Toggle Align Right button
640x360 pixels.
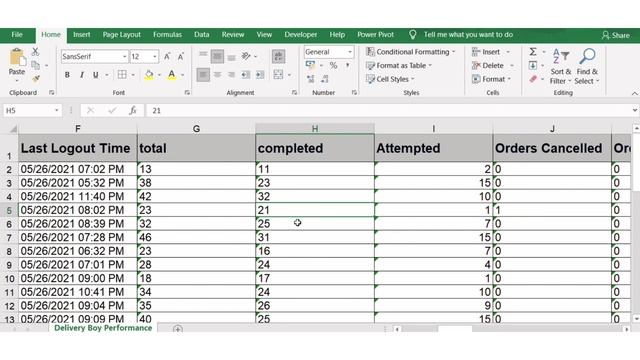pos(231,75)
